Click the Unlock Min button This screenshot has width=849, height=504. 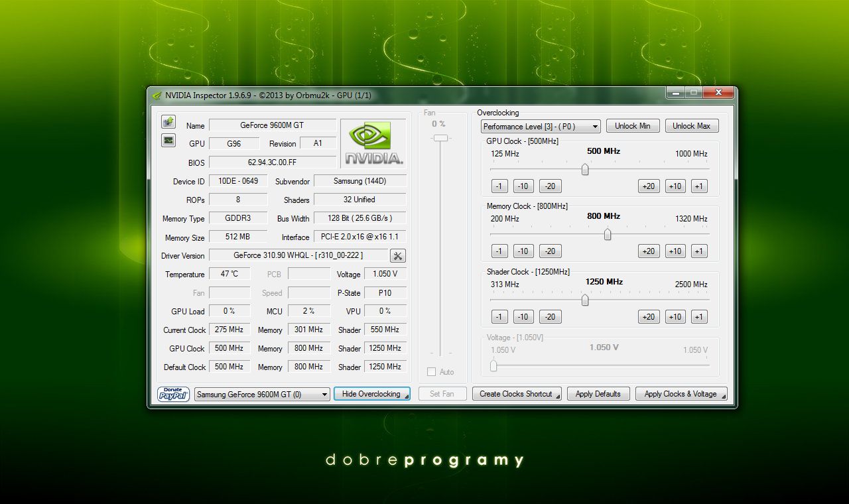(x=632, y=126)
